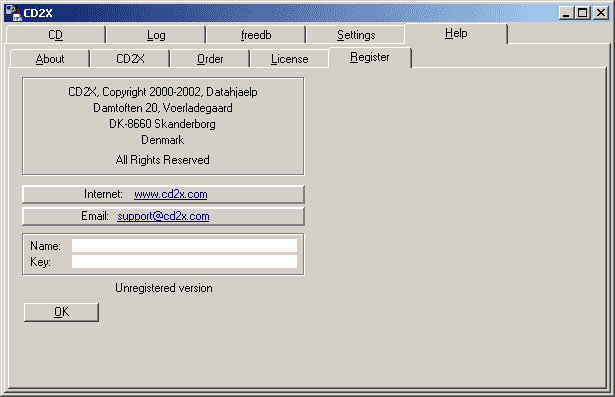
Task: Maximize the CD2X window
Action: pyautogui.click(x=582, y=13)
